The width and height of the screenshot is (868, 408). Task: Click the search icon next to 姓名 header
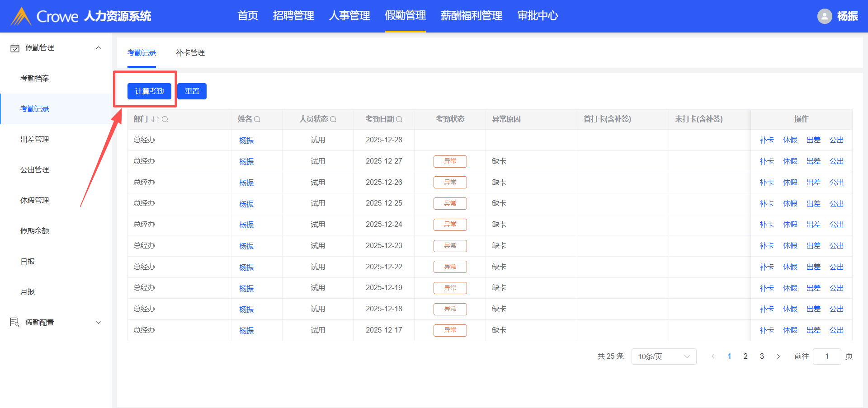(257, 119)
